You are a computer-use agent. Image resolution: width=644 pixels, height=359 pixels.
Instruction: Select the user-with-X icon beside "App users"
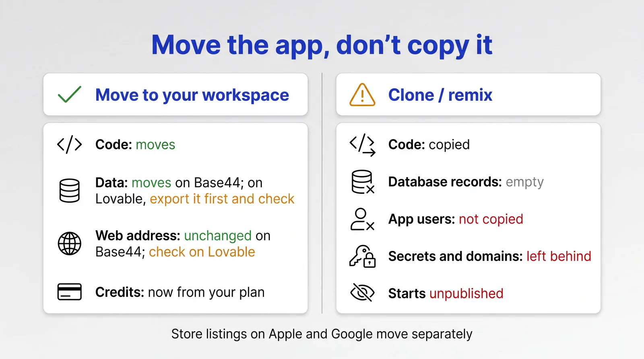coord(362,219)
